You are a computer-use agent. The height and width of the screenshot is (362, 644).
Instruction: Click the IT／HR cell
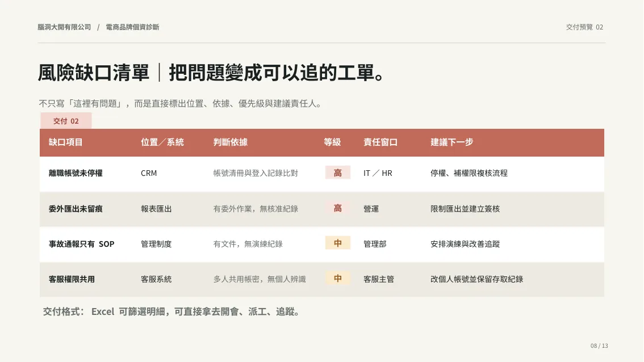pos(378,173)
